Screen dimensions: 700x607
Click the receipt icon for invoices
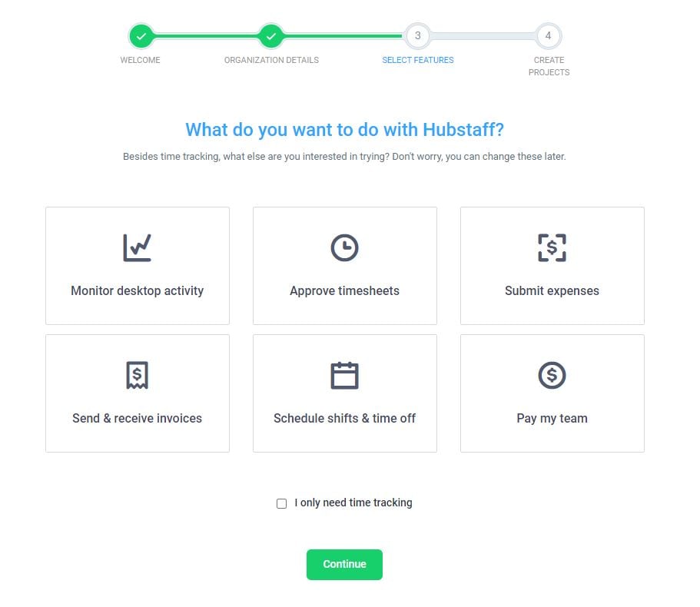coord(137,376)
